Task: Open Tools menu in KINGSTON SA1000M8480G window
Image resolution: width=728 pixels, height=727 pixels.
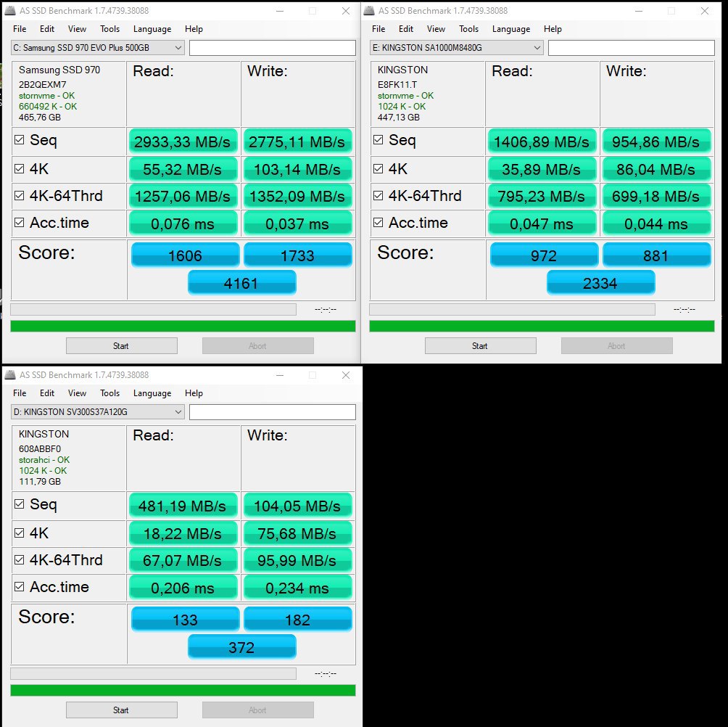Action: coord(469,29)
